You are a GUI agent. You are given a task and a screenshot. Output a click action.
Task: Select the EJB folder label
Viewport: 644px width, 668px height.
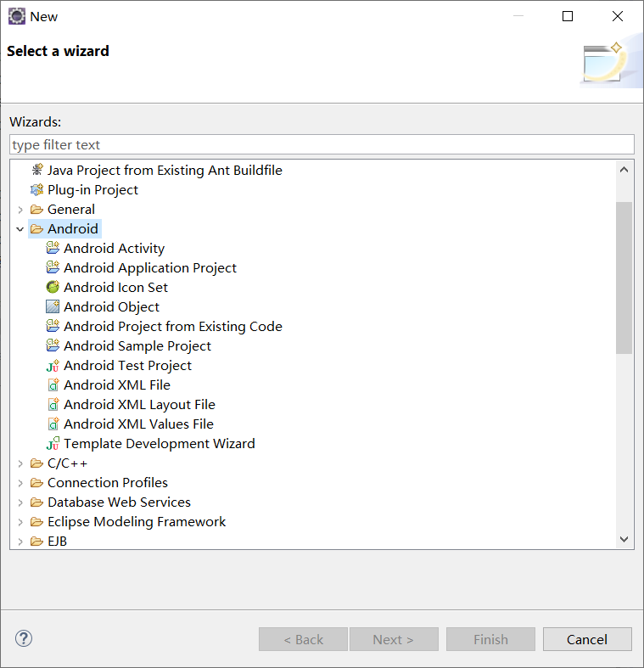pos(57,541)
